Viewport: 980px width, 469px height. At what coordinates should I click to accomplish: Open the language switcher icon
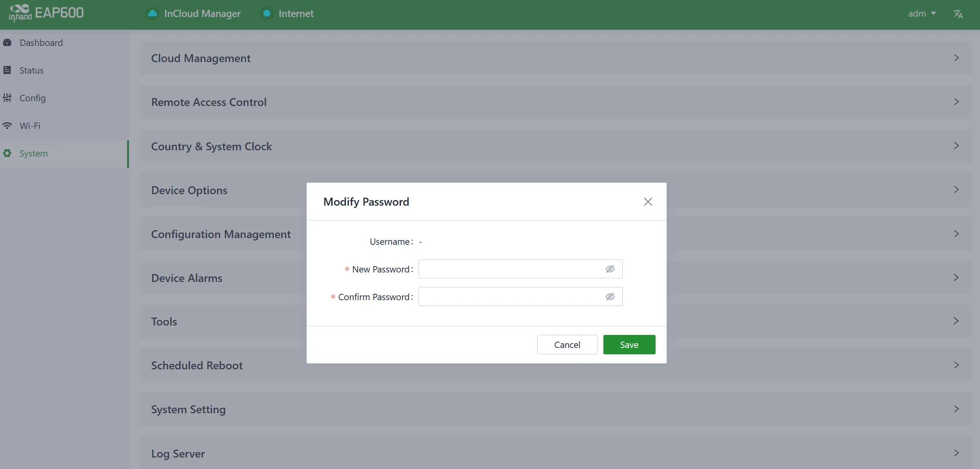[958, 14]
